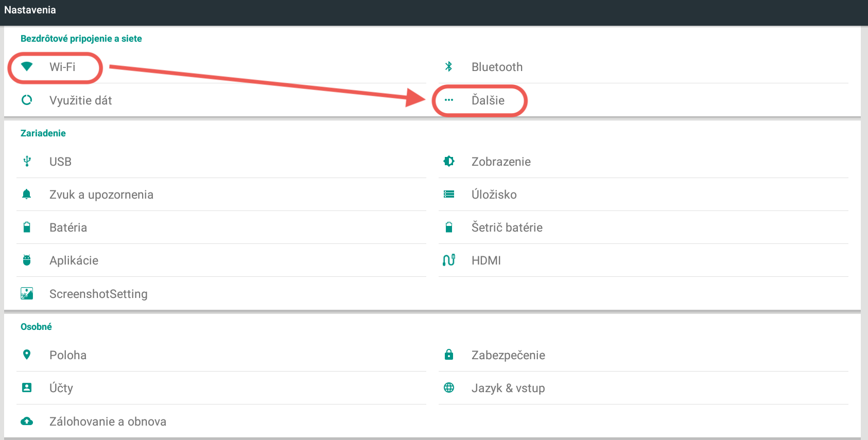Viewport: 868px width, 440px height.
Task: Select the Účty accounts entry
Action: (61, 388)
